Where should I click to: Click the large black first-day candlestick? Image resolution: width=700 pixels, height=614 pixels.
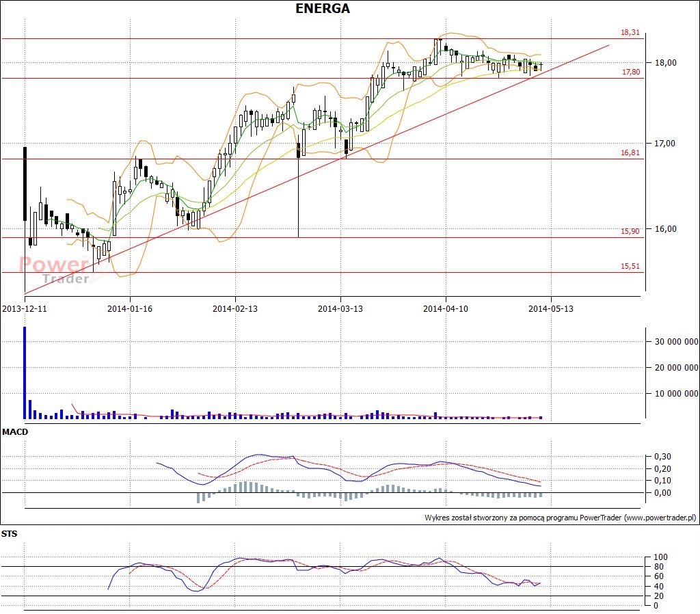click(25, 183)
